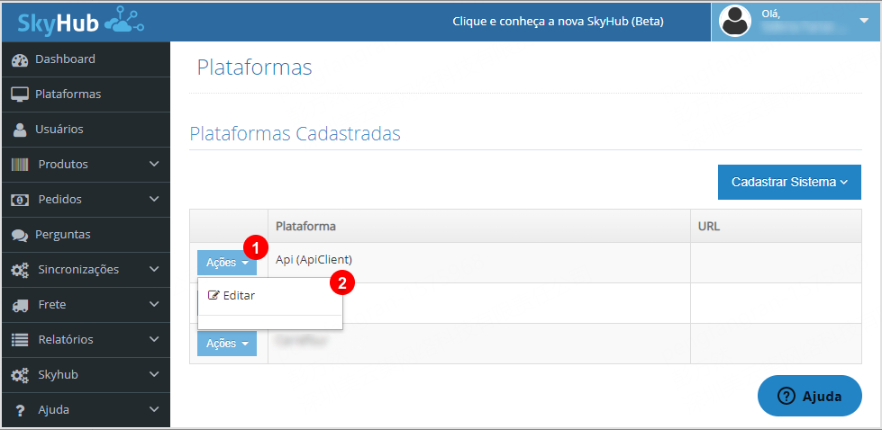Click the Produtos barcode icon
Screen dimensions: 882x430
(20, 165)
